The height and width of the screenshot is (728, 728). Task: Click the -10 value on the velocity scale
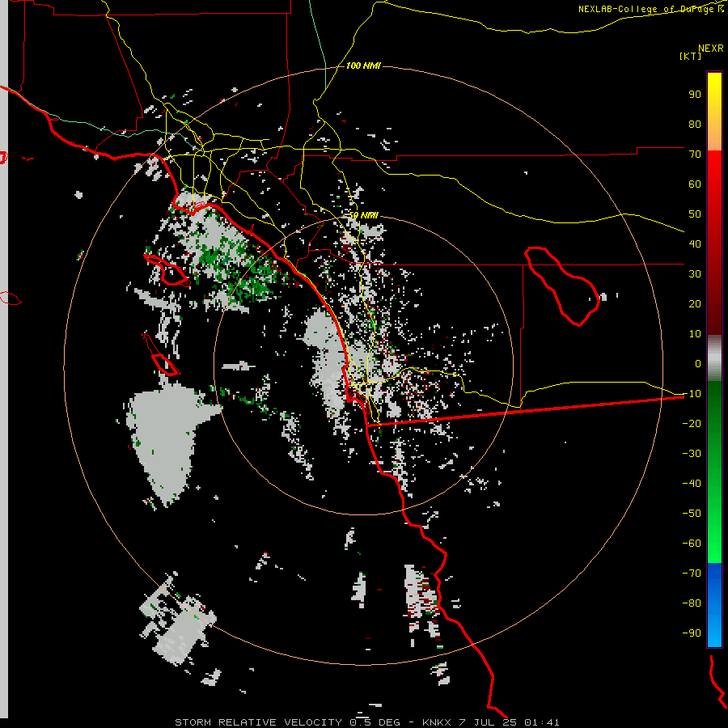[692, 394]
